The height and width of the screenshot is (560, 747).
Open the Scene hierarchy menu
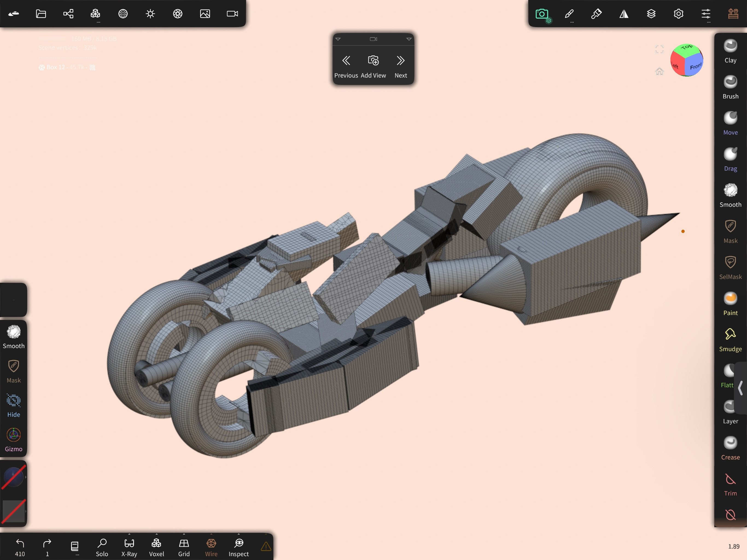pyautogui.click(x=68, y=14)
